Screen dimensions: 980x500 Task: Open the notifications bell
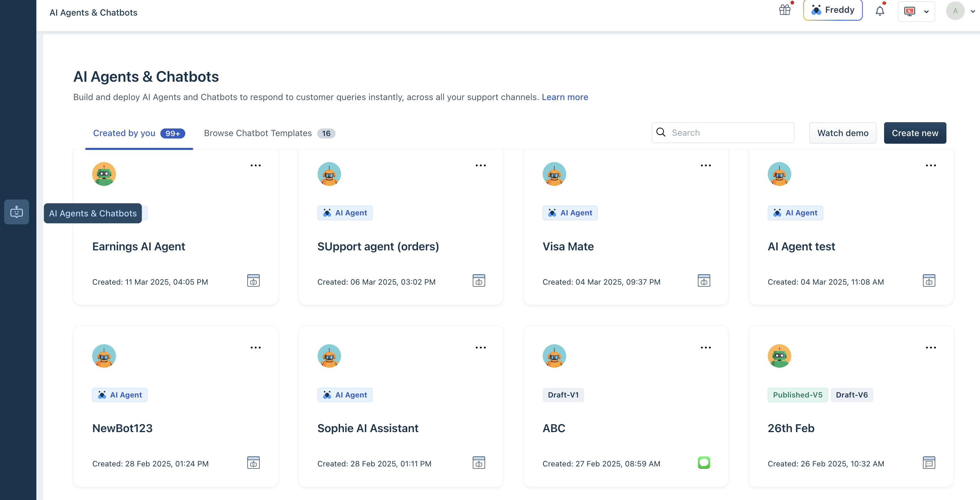tap(880, 11)
